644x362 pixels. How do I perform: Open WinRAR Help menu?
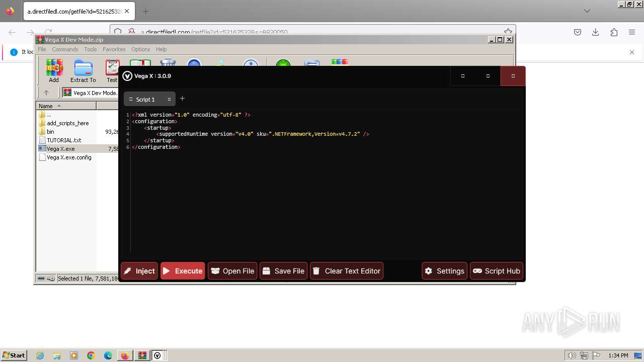tap(161, 49)
